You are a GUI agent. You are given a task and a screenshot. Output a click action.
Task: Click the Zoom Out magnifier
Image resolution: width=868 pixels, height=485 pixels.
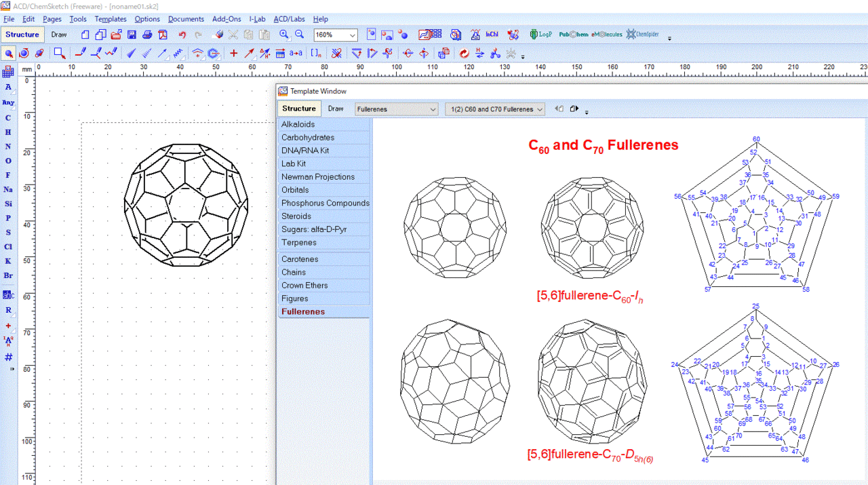(300, 35)
